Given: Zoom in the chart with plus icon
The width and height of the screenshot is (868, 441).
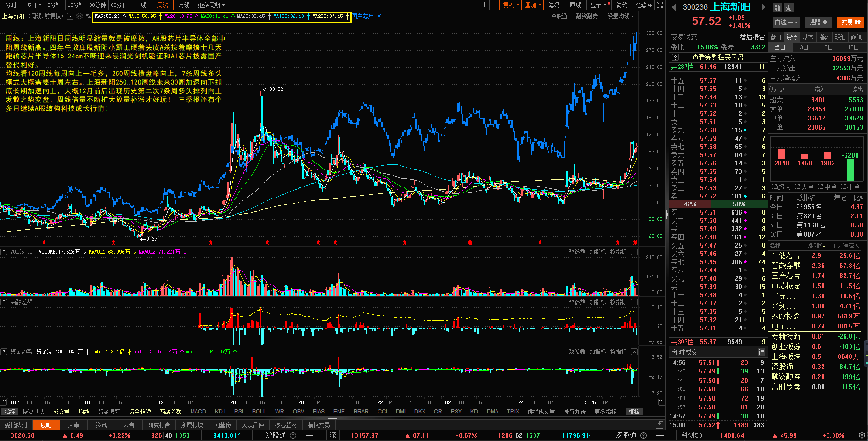Looking at the screenshot, I should tap(484, 5).
